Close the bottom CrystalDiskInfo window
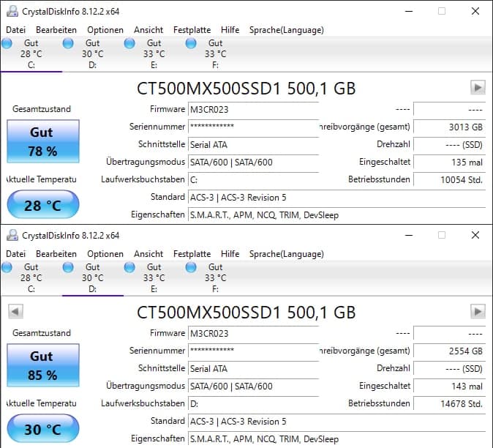The width and height of the screenshot is (493, 448). (475, 235)
